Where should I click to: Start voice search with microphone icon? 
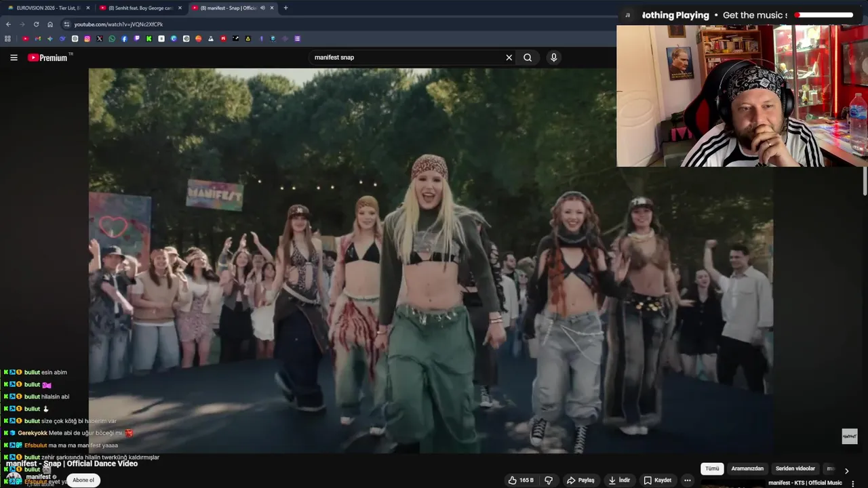(x=553, y=58)
